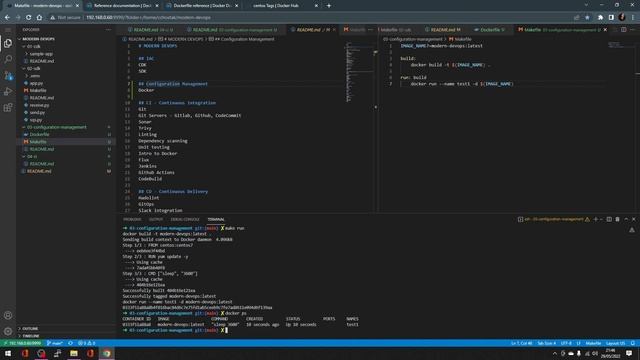Open the Source Control view
This screenshot has width=640, height=360.
[x=8, y=76]
